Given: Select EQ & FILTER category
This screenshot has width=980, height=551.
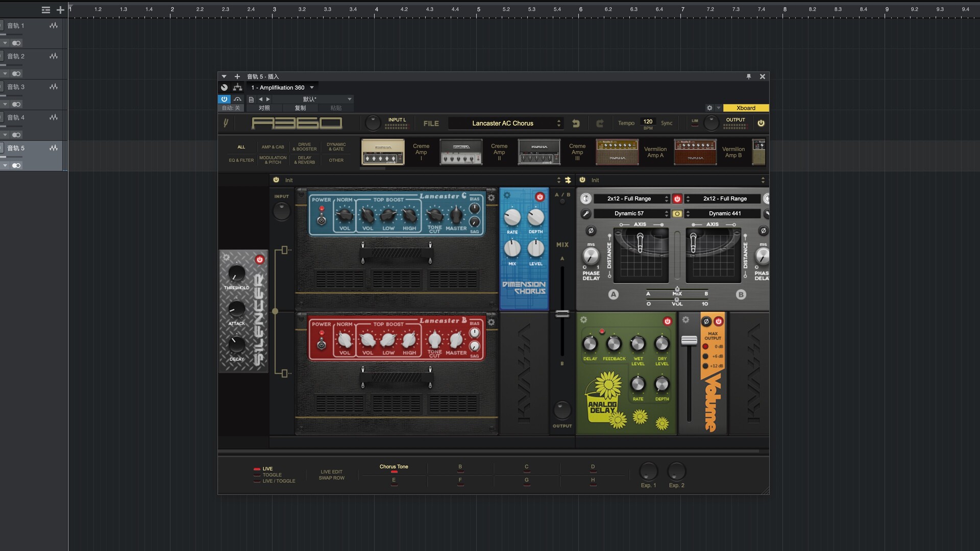Looking at the screenshot, I should [241, 160].
